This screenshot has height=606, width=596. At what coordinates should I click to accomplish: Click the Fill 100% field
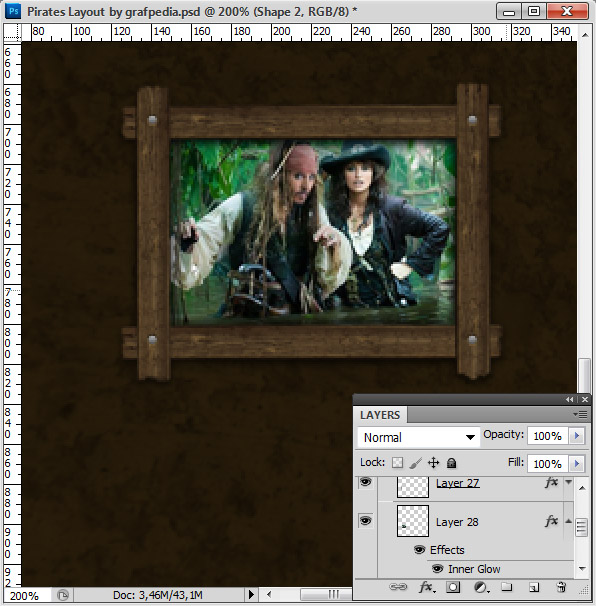548,463
